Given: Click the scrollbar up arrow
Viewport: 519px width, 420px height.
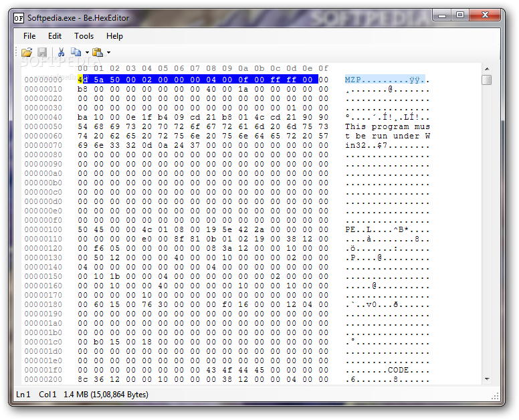Looking at the screenshot, I should 487,69.
